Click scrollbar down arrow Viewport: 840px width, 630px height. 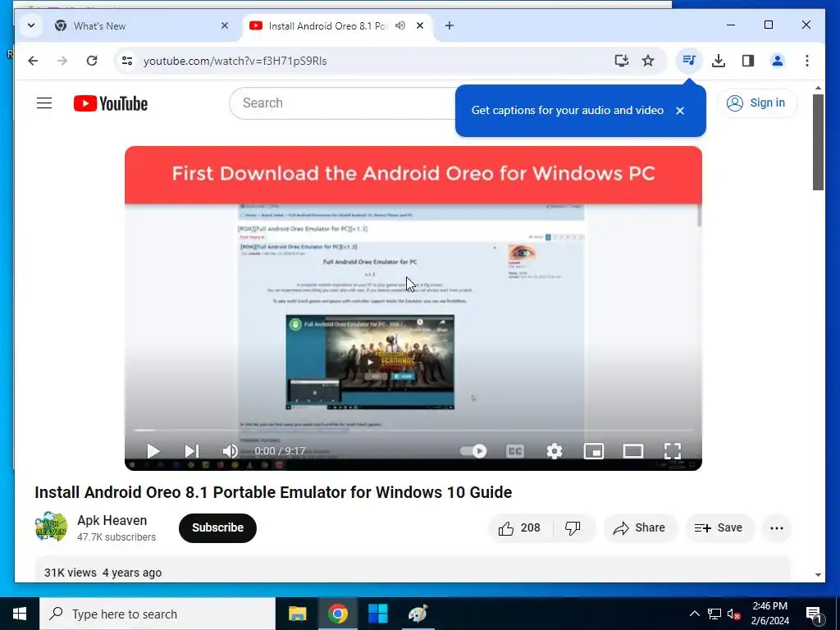click(818, 575)
